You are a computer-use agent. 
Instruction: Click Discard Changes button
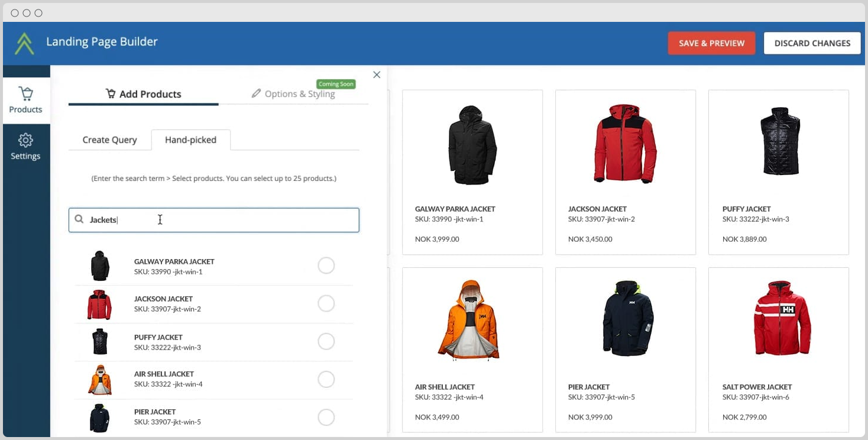tap(812, 43)
